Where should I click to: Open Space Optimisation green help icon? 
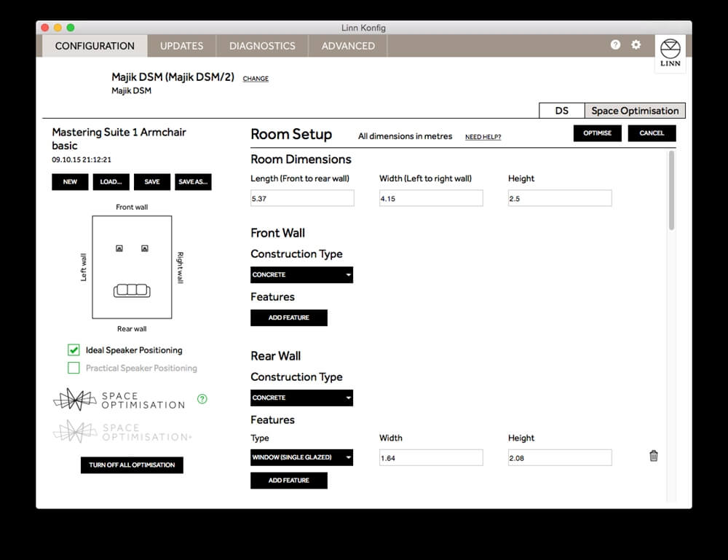[x=202, y=399]
